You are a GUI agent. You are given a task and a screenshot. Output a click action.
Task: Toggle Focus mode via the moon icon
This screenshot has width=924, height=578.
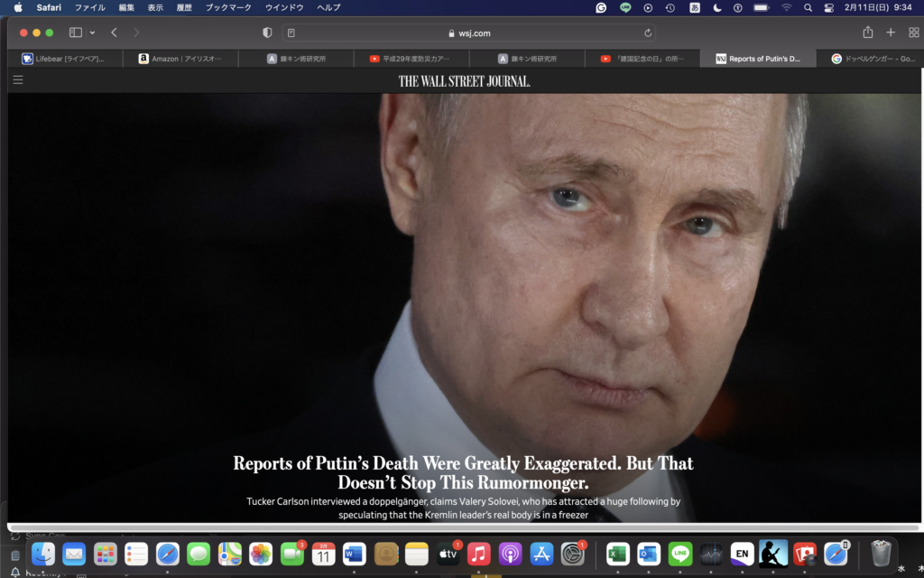(x=718, y=8)
